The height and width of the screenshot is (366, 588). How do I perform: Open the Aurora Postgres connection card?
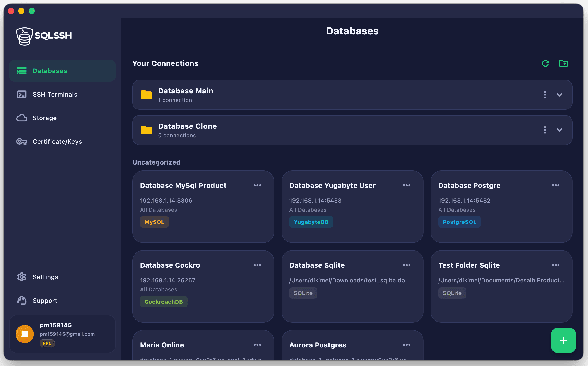click(x=352, y=346)
